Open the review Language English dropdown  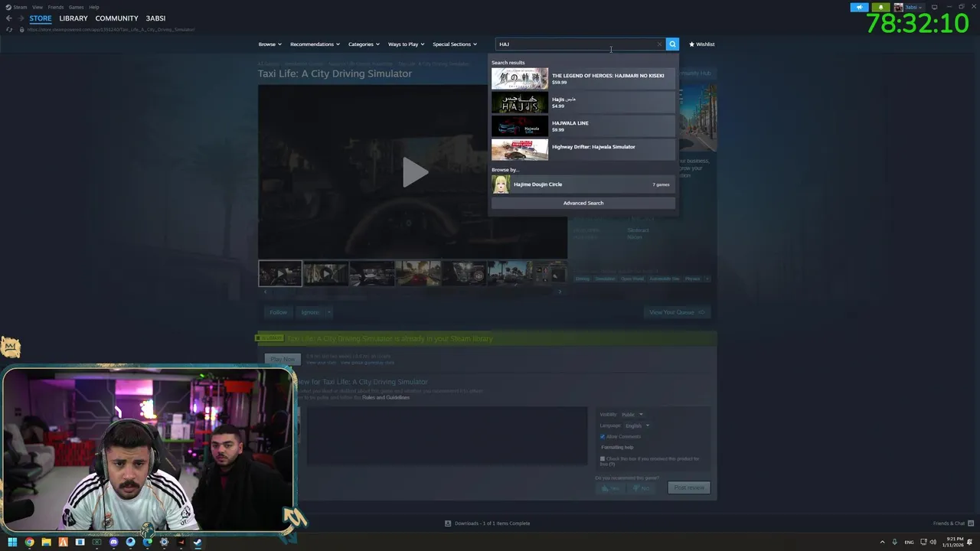pyautogui.click(x=636, y=425)
